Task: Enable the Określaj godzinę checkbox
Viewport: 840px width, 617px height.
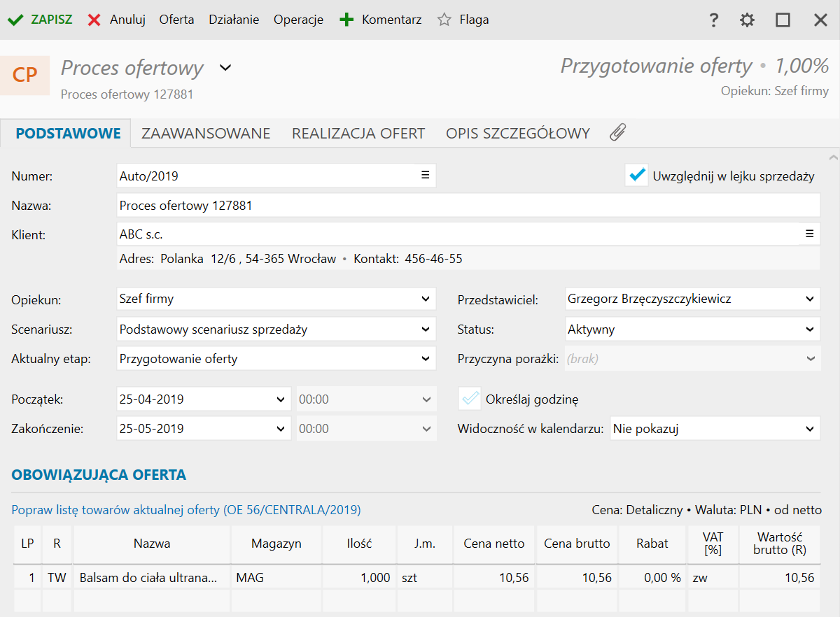Action: [x=470, y=399]
